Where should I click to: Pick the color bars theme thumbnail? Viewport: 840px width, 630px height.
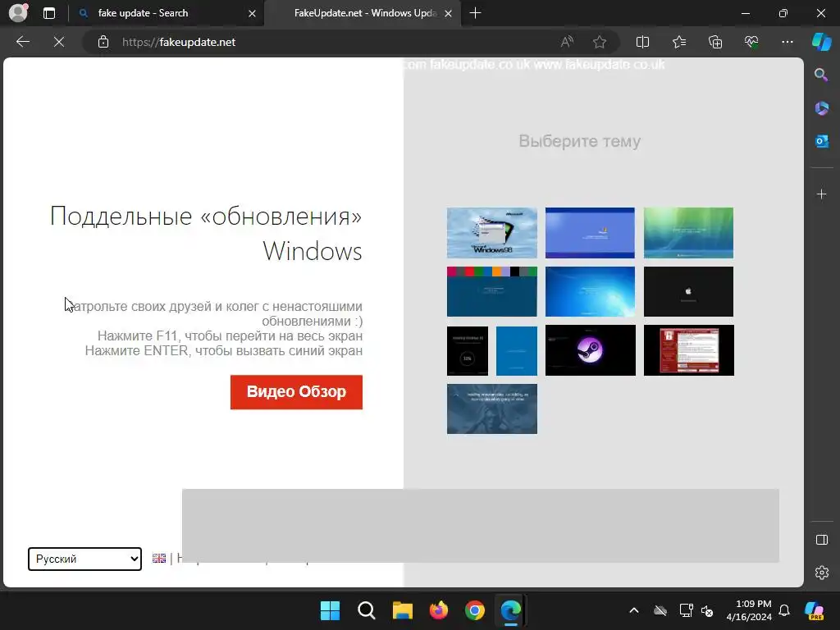(492, 291)
